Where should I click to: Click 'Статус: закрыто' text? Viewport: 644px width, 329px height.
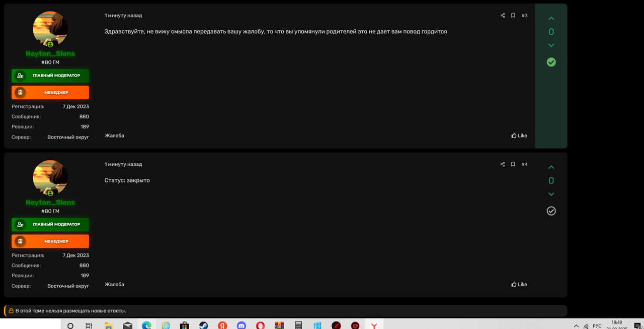pyautogui.click(x=127, y=180)
